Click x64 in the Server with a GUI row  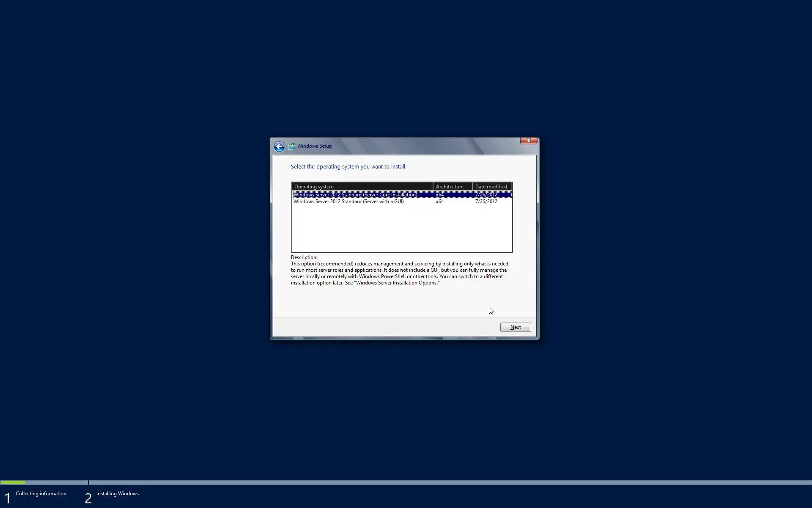440,202
